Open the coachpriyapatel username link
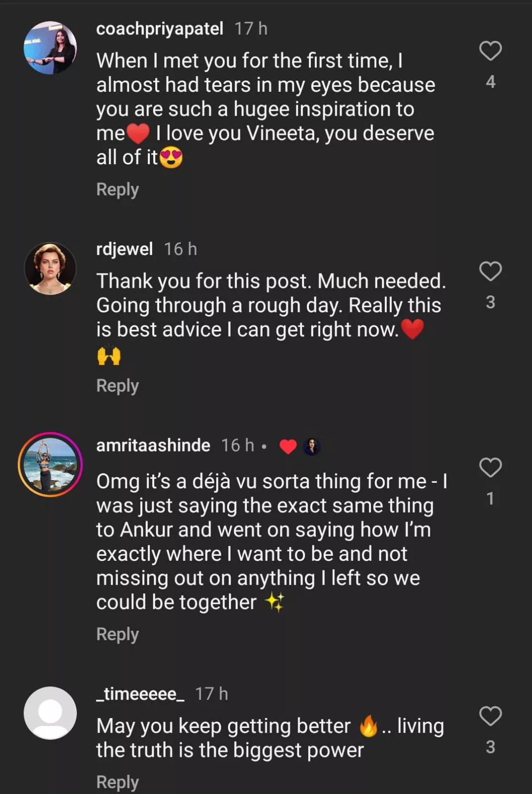 [160, 29]
